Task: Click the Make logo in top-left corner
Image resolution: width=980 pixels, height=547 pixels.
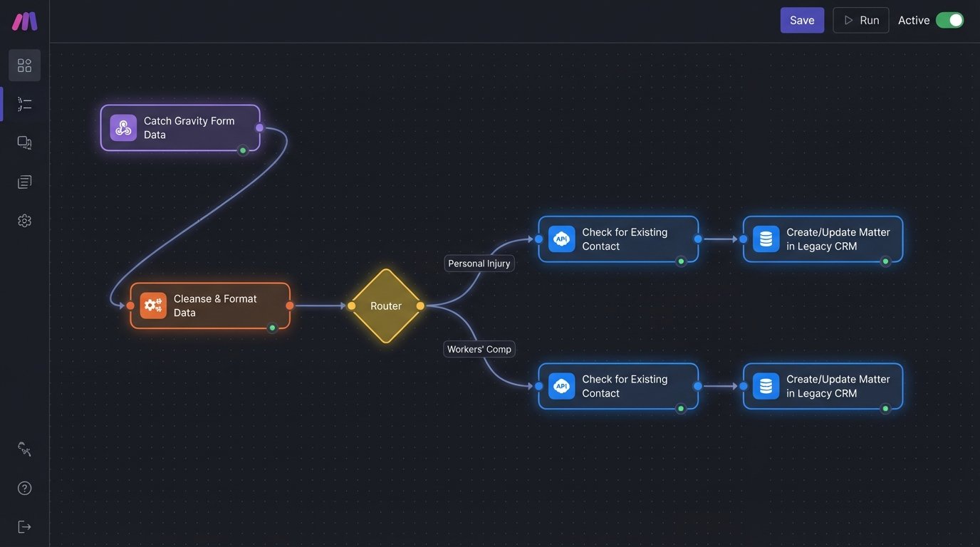Action: (x=24, y=21)
